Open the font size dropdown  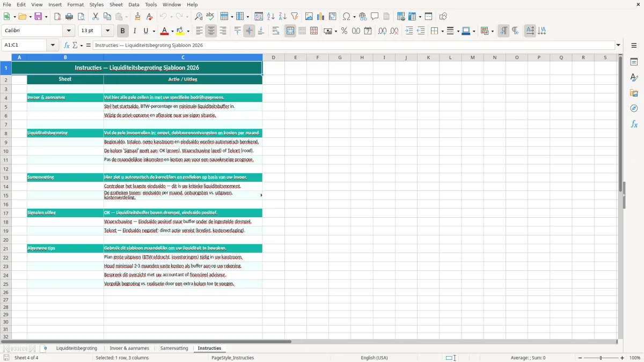tap(107, 31)
